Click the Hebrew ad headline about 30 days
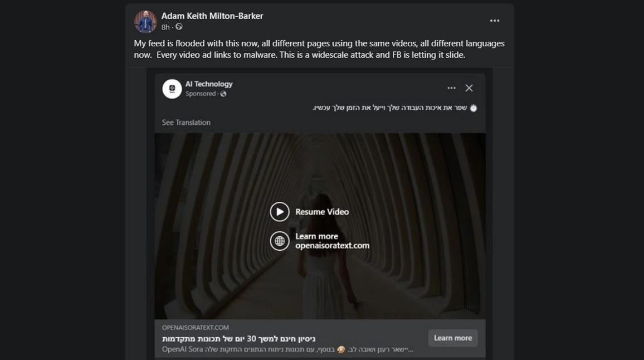 point(238,339)
